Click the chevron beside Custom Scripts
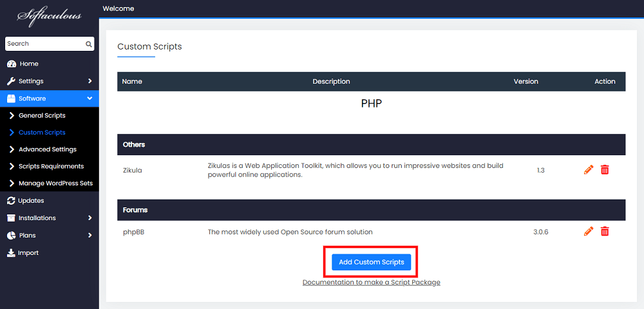The height and width of the screenshot is (309, 644). [x=12, y=133]
